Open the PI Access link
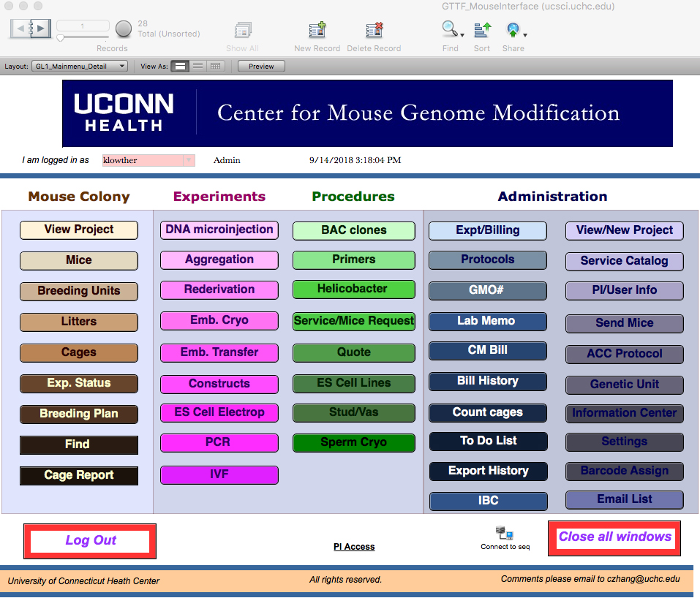Image resolution: width=700 pixels, height=598 pixels. [x=354, y=546]
